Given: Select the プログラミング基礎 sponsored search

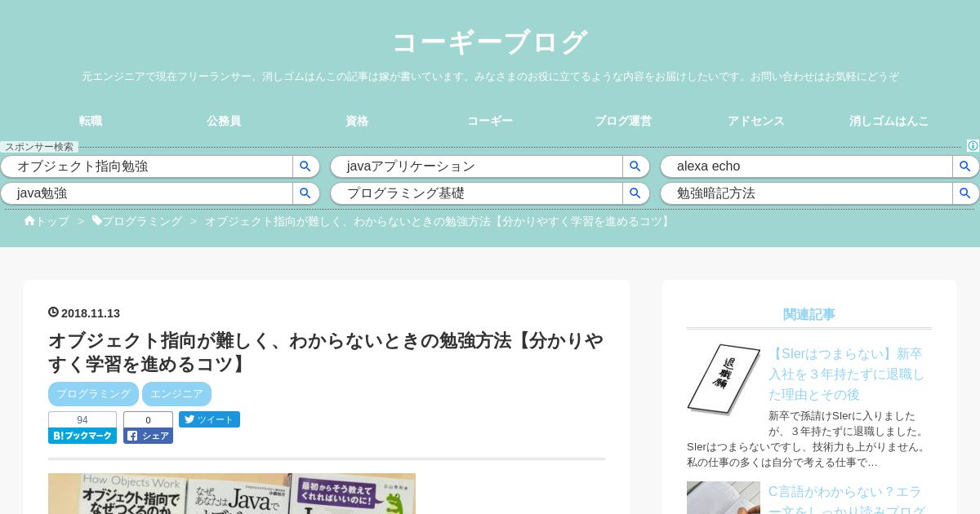Looking at the screenshot, I should 477,193.
